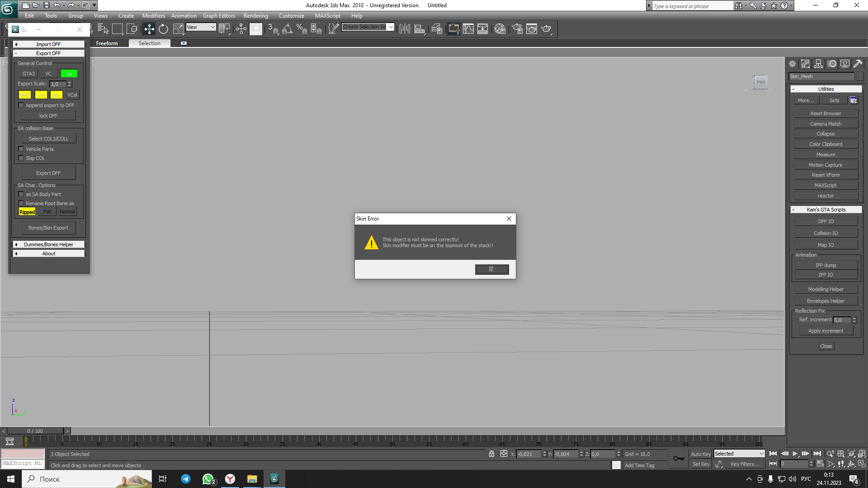Tick the Skip COL checkbox
868x488 pixels.
pyautogui.click(x=21, y=158)
